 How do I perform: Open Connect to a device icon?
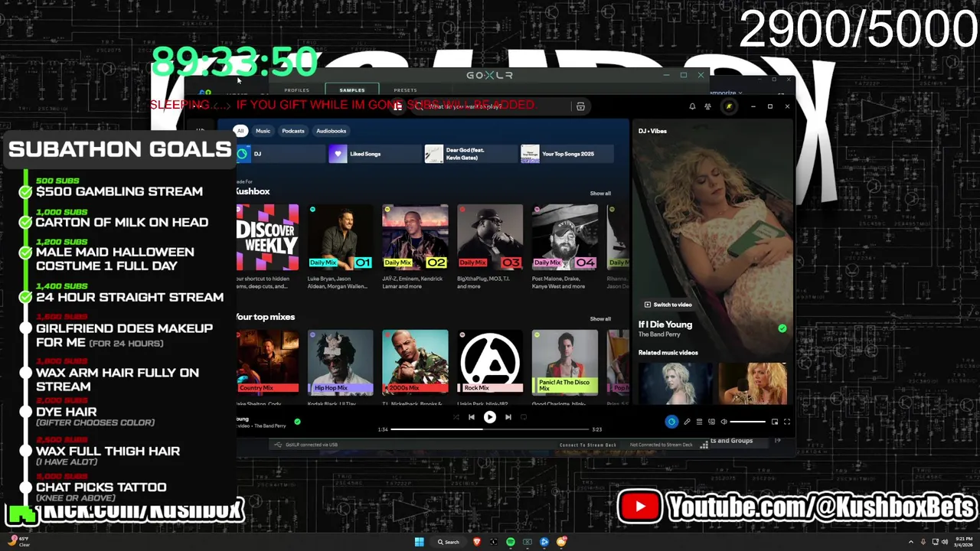coord(711,422)
